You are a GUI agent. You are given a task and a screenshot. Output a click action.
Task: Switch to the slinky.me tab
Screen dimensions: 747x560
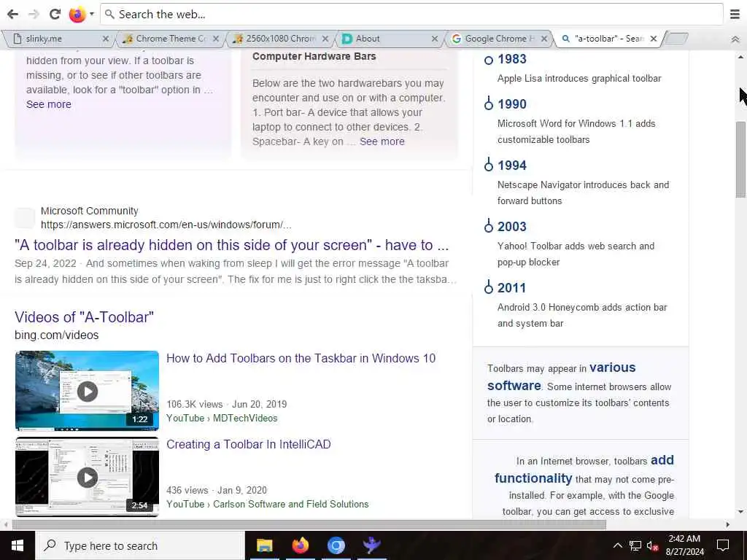[x=57, y=39]
